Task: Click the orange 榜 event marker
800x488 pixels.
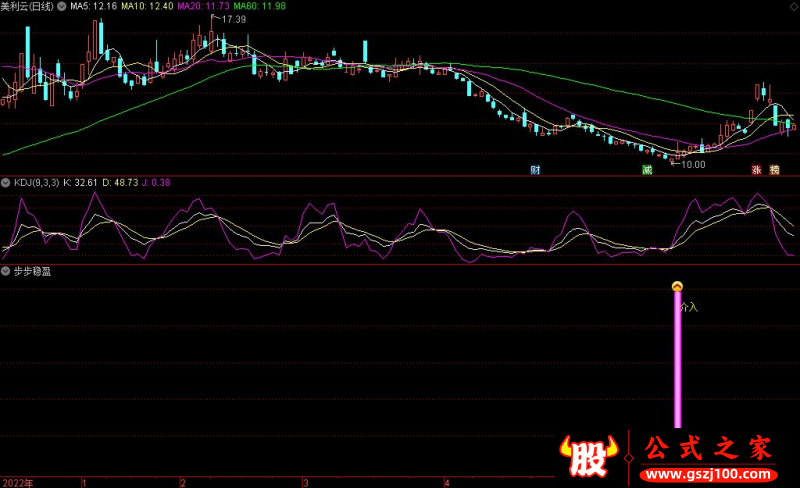Action: [x=774, y=170]
